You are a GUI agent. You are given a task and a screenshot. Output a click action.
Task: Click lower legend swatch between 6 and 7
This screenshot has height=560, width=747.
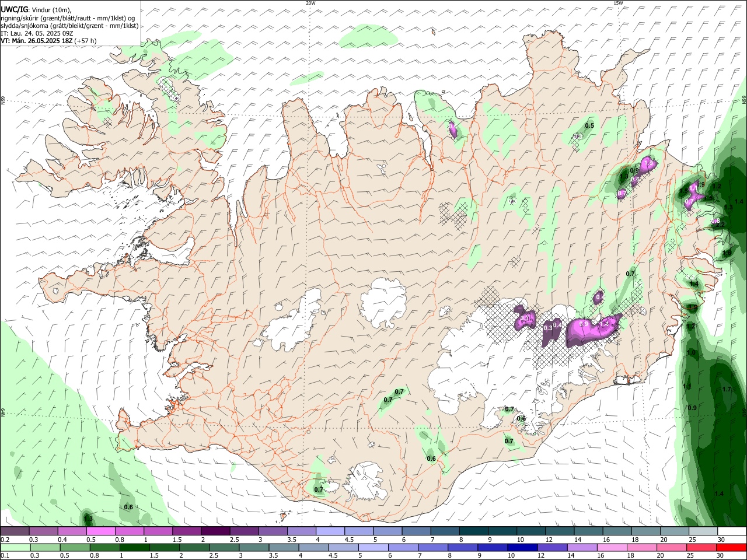[x=403, y=548]
